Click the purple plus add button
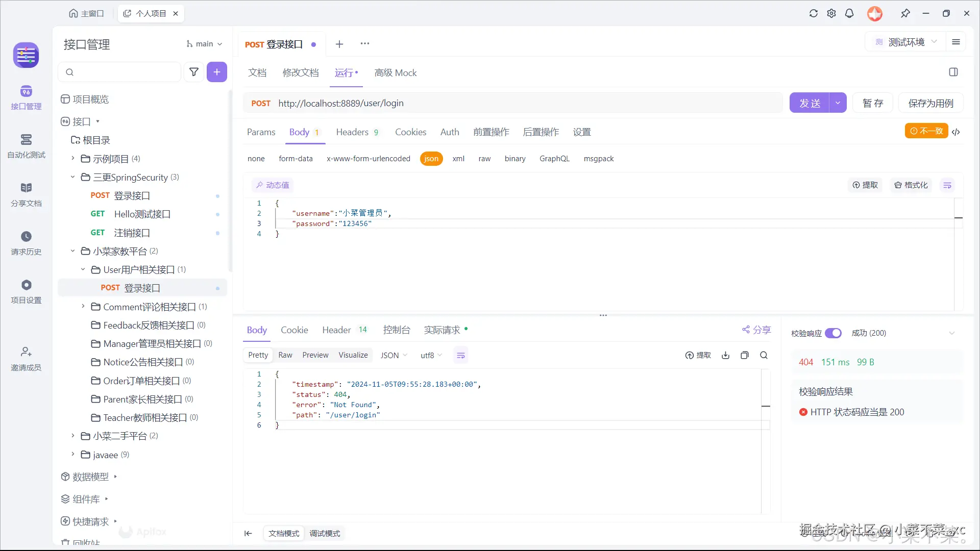Viewport: 980px width, 551px height. pyautogui.click(x=216, y=72)
